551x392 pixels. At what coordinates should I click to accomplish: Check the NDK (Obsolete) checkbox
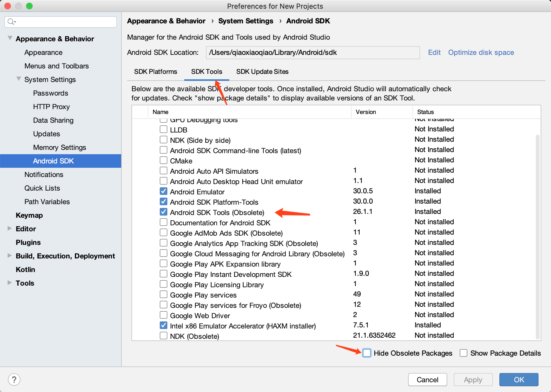163,336
